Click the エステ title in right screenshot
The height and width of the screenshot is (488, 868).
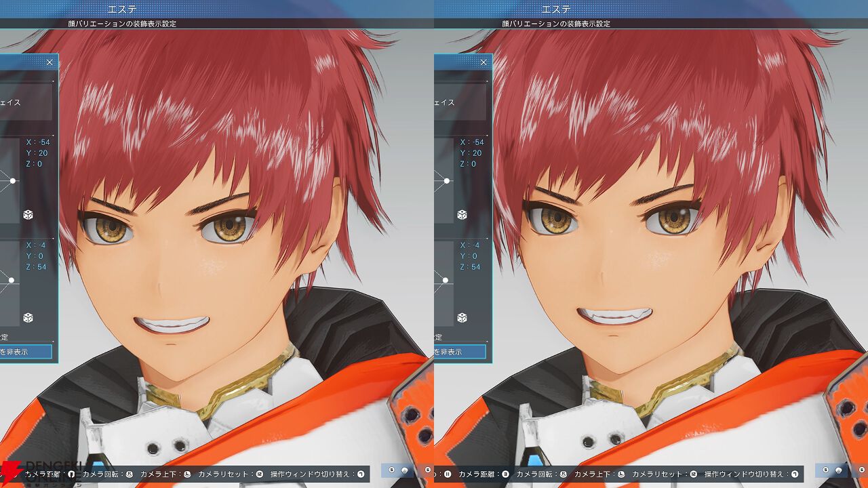[x=555, y=9]
